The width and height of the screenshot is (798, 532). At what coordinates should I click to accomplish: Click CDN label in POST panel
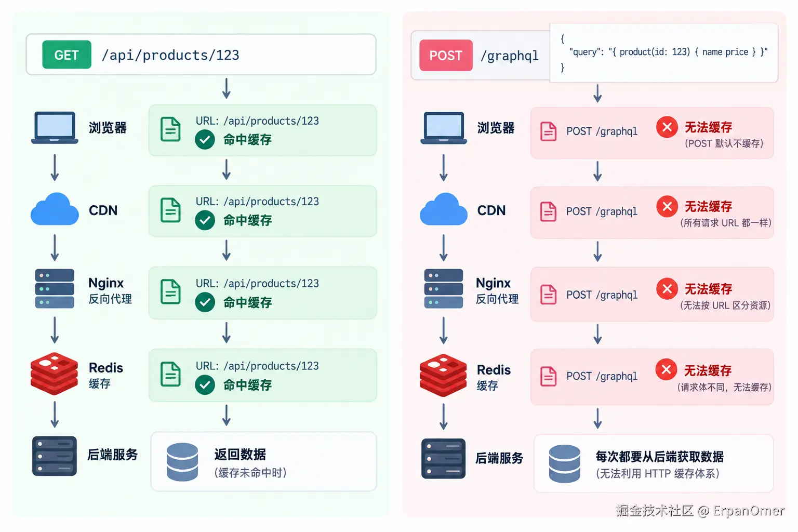coord(491,210)
